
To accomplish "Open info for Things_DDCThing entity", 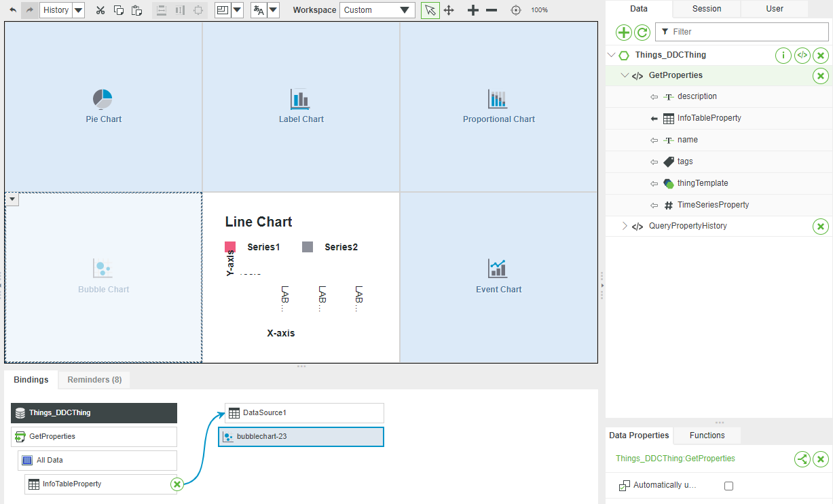I will (x=783, y=55).
